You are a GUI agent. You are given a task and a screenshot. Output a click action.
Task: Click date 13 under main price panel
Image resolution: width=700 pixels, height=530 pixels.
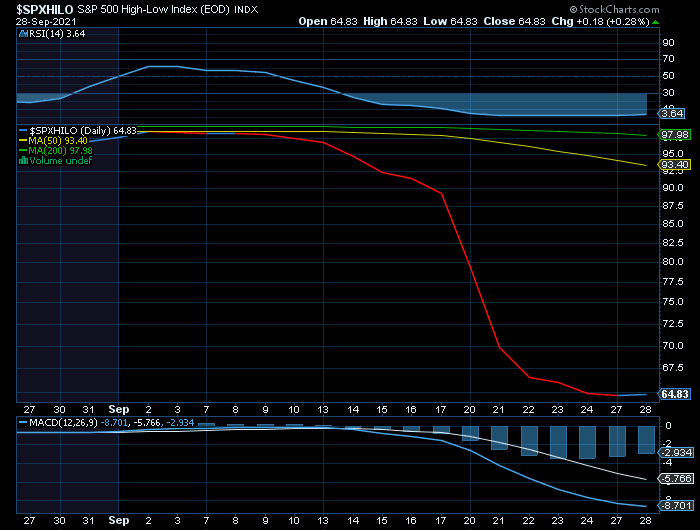pos(323,409)
